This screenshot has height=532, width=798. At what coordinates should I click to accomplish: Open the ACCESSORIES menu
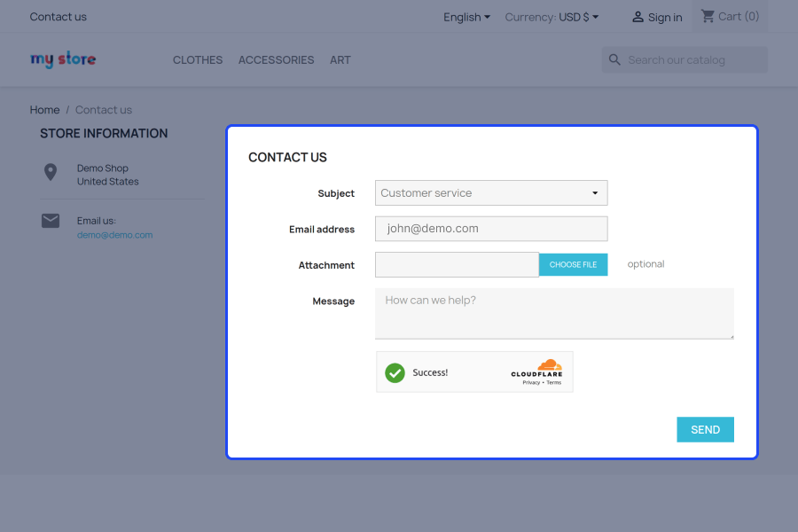[x=277, y=60]
